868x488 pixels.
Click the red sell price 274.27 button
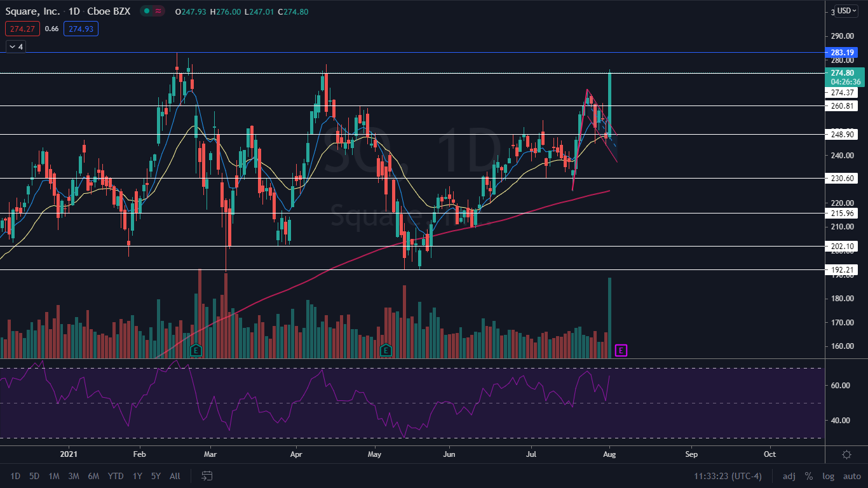pyautogui.click(x=22, y=29)
